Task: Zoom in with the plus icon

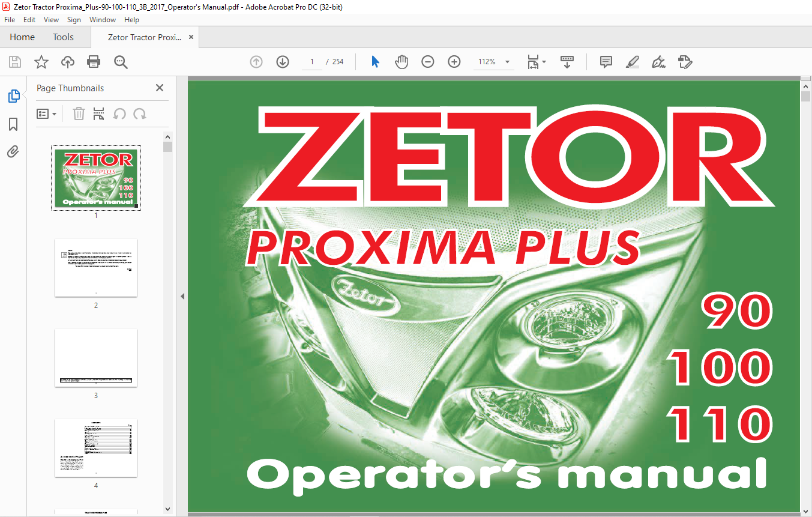Action: click(x=454, y=62)
